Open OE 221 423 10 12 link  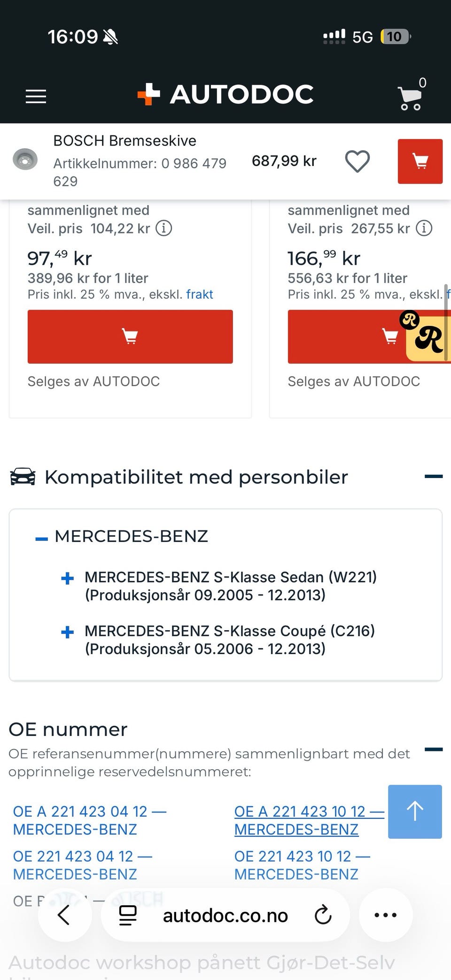coord(302,865)
